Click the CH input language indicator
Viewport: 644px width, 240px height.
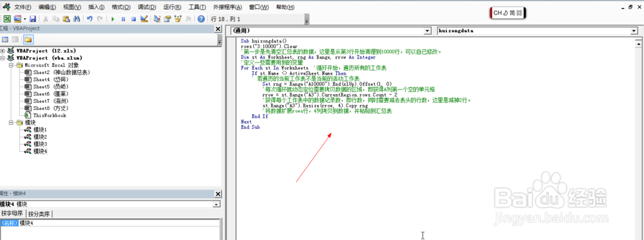pyautogui.click(x=497, y=13)
